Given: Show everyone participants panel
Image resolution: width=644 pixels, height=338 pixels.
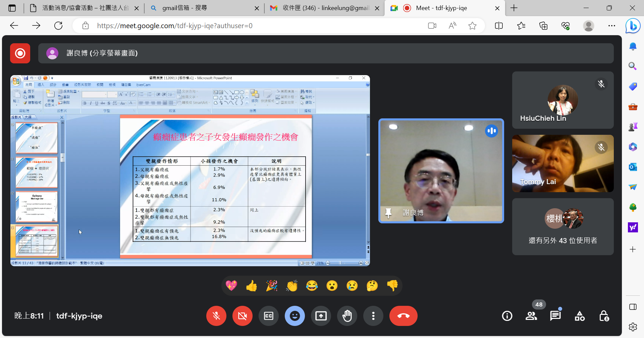Looking at the screenshot, I should point(531,316).
